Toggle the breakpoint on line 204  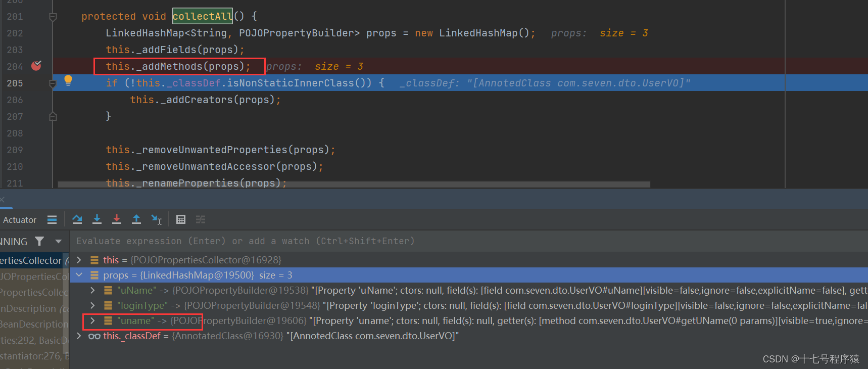point(36,66)
